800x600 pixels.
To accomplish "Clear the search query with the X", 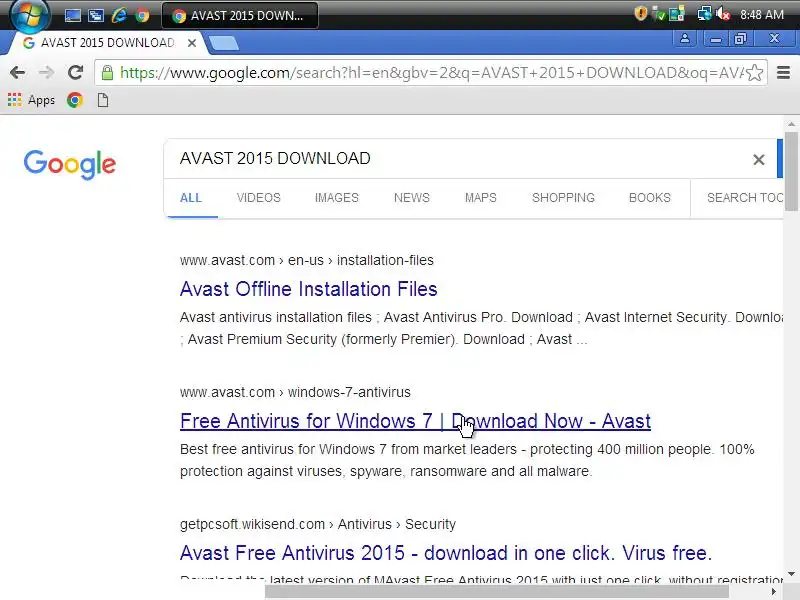I will (x=759, y=160).
